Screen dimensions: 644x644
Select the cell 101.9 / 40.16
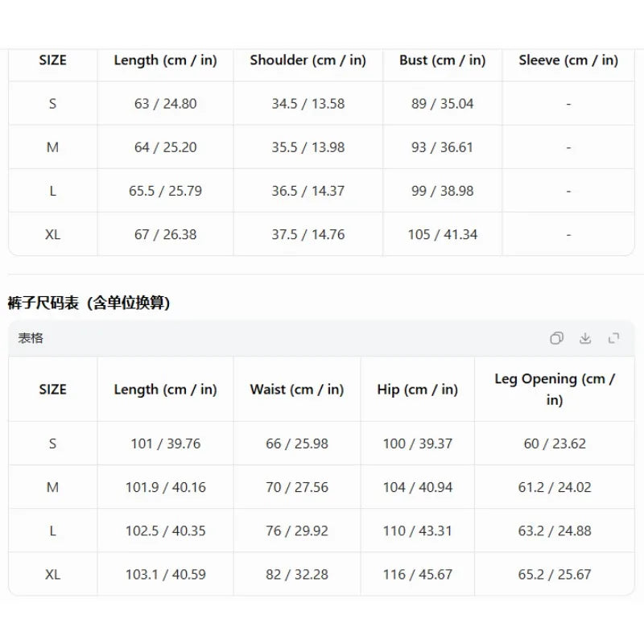[x=166, y=487]
